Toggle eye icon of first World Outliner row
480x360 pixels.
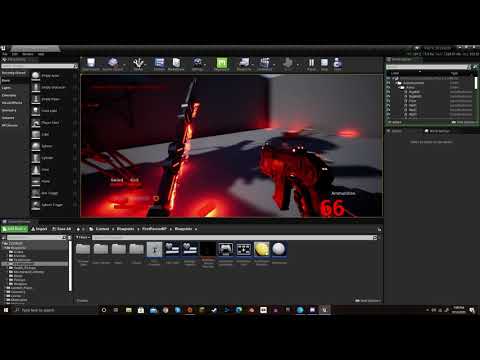[x=388, y=78]
